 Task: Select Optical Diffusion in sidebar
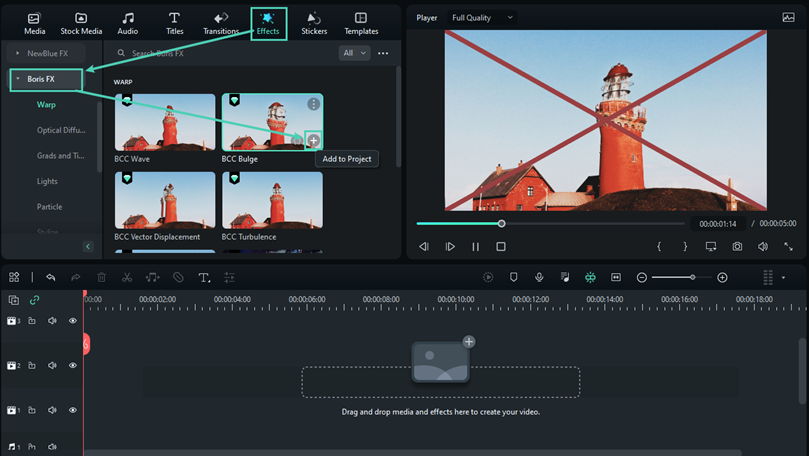click(62, 130)
